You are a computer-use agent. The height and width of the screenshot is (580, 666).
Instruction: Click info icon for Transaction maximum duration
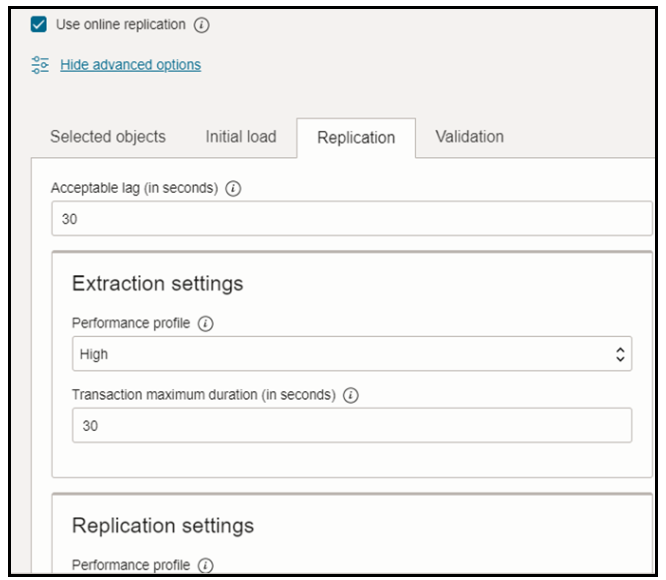[x=350, y=395]
